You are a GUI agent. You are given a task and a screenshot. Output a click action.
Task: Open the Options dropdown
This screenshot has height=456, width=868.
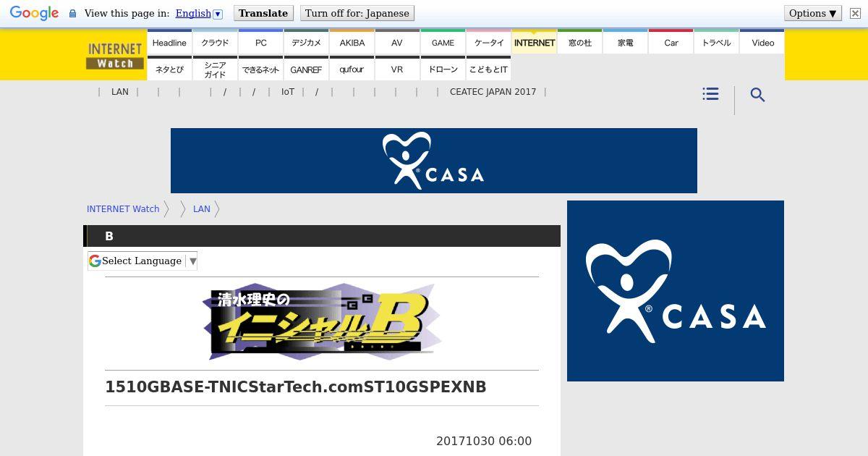click(813, 13)
